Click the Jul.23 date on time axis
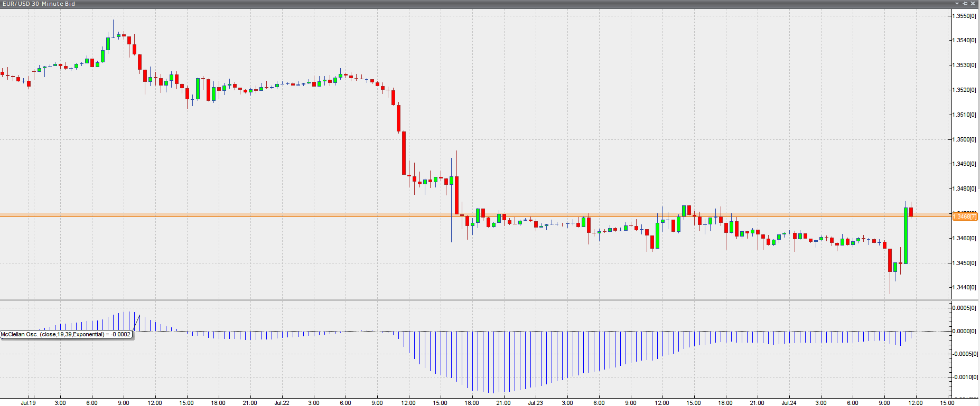 [536, 403]
